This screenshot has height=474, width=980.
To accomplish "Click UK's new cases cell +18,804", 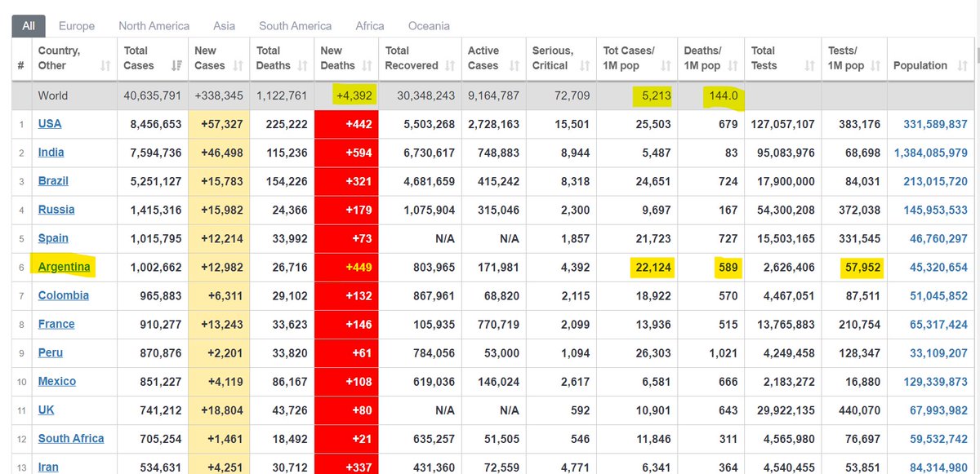I will tap(219, 410).
